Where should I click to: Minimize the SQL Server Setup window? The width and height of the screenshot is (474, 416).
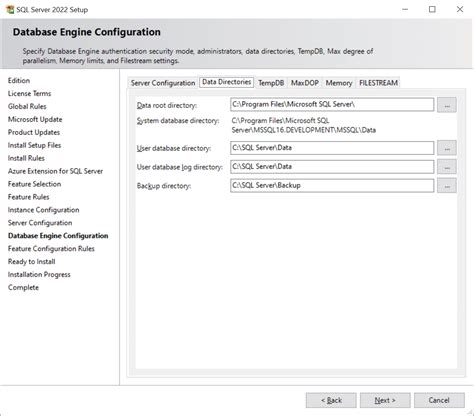pyautogui.click(x=405, y=9)
